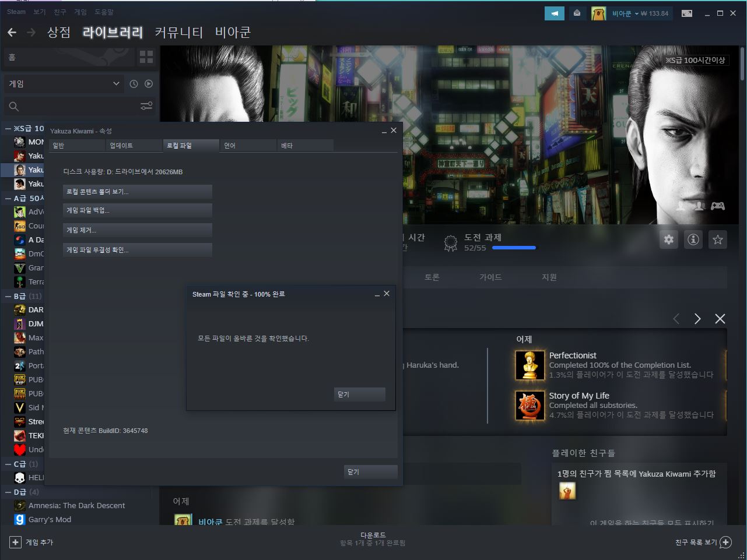
Task: Click the achievement progress bar 52/55
Action: pos(514,248)
